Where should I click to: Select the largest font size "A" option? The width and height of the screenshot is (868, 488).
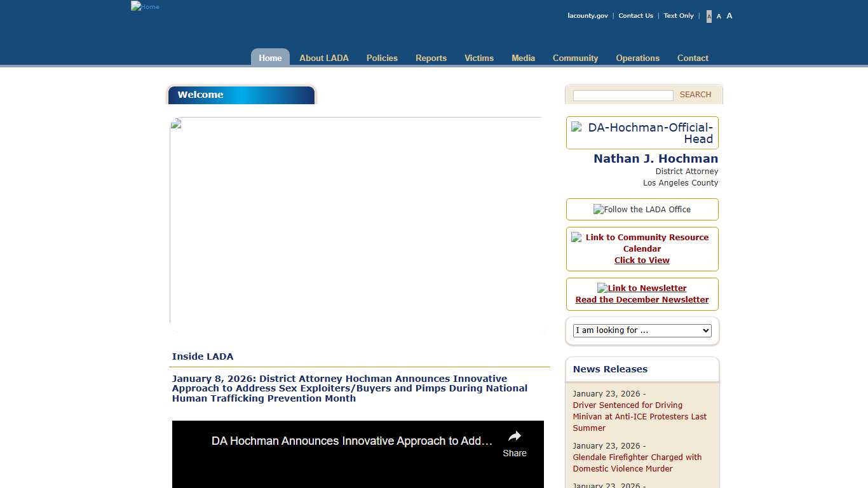(x=729, y=16)
